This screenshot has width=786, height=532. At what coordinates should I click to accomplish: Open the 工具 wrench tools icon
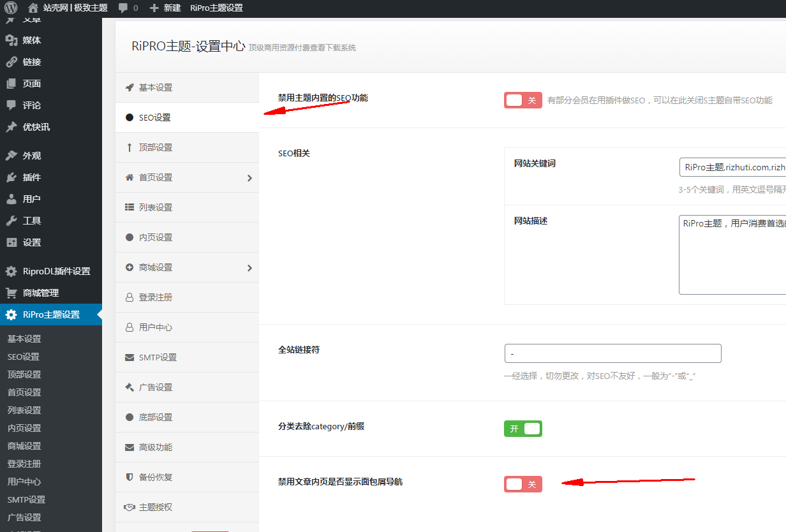11,221
